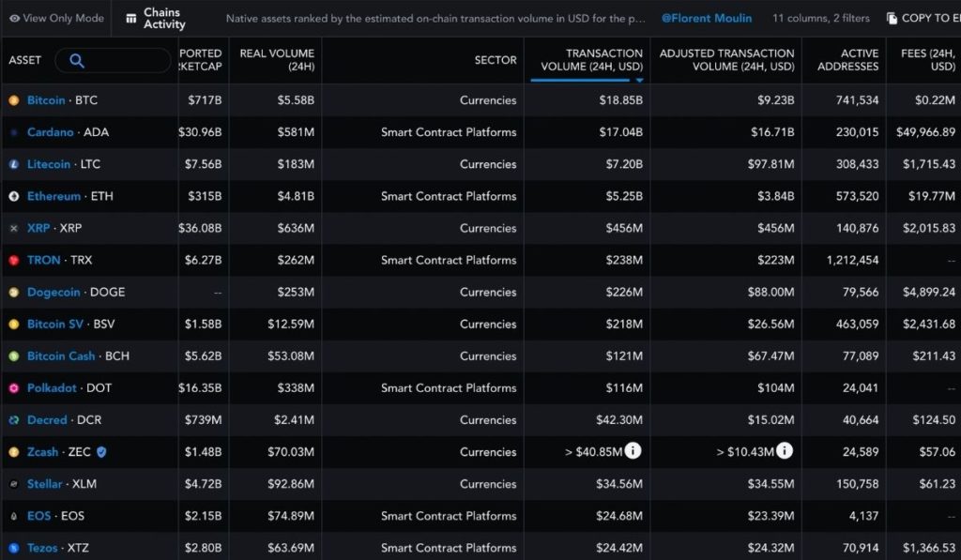Click the Decred coin icon
This screenshot has height=560, width=961.
pyautogui.click(x=13, y=419)
